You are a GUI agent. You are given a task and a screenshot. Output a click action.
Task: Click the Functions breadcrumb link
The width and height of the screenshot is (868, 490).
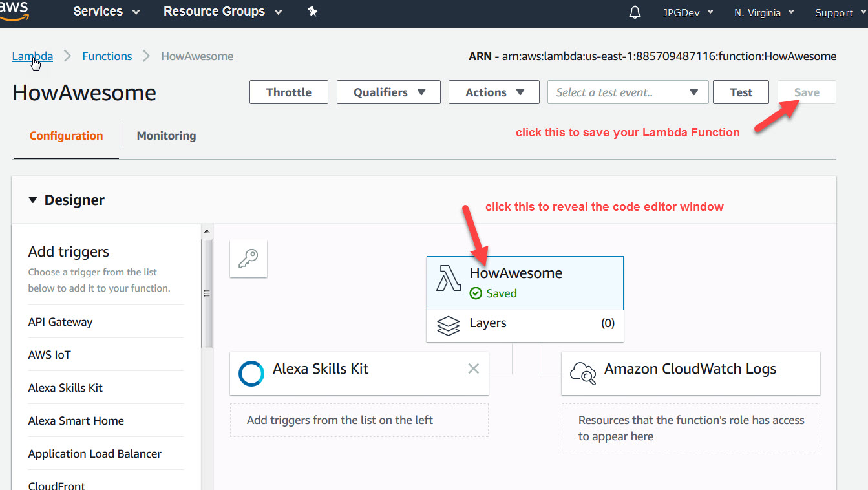(107, 56)
